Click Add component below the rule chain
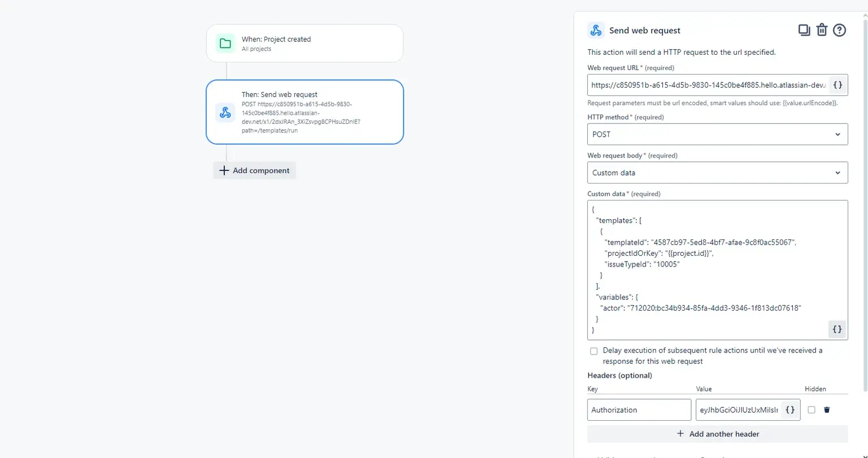 254,170
